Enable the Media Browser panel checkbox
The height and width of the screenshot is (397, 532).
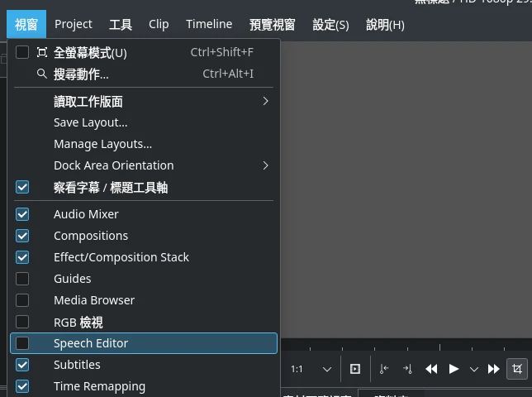point(22,300)
